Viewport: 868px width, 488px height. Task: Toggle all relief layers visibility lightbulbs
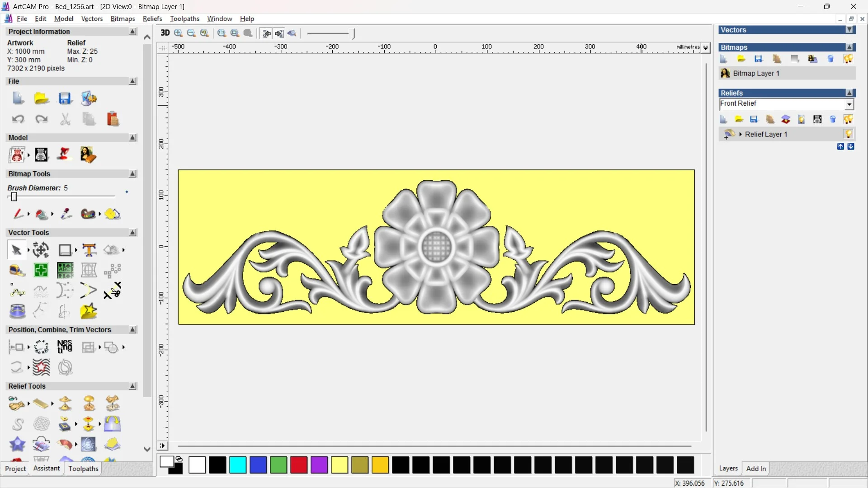click(848, 119)
